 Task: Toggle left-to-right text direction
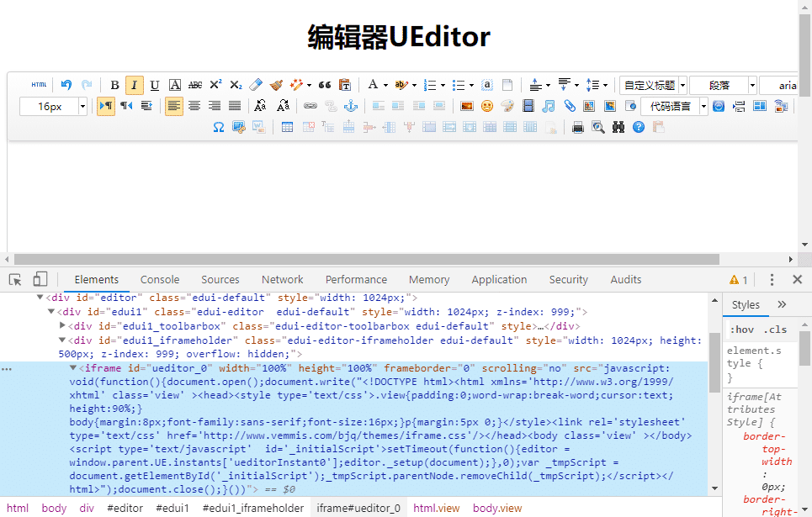click(106, 106)
